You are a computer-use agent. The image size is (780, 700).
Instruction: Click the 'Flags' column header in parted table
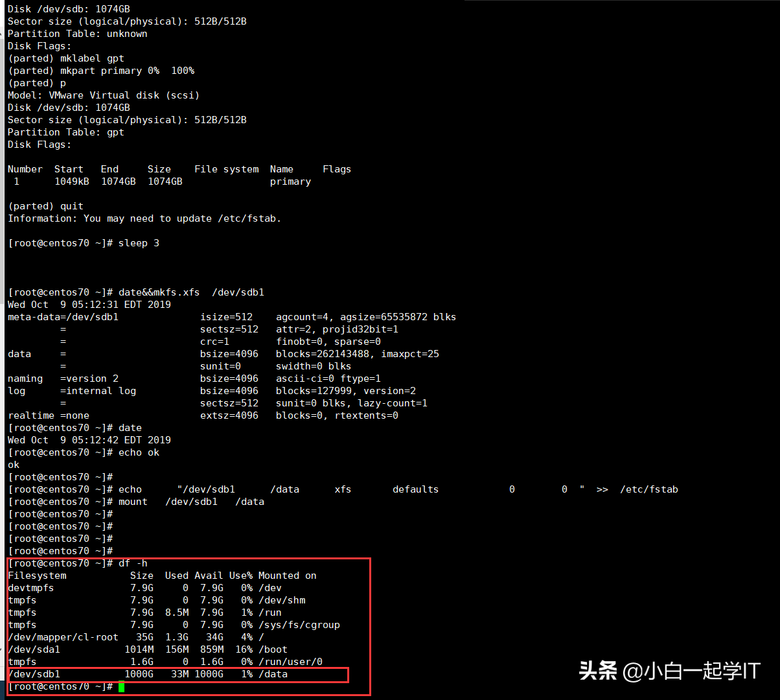pos(337,169)
